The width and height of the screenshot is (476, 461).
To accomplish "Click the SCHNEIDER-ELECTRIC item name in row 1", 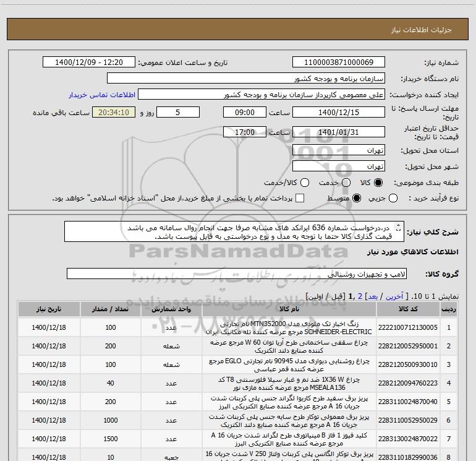I will click(289, 327).
